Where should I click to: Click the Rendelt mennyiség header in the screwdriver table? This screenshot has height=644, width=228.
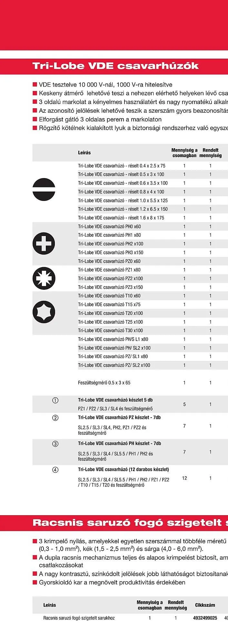(210, 153)
